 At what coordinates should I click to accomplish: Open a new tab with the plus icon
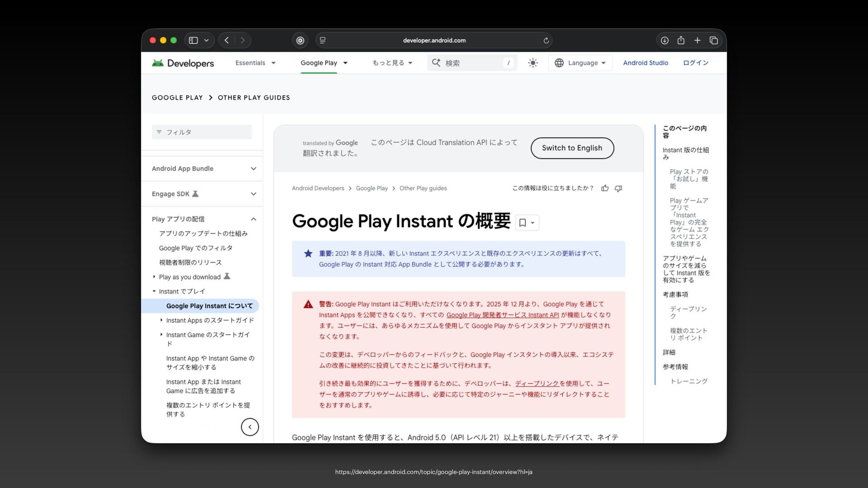click(698, 40)
